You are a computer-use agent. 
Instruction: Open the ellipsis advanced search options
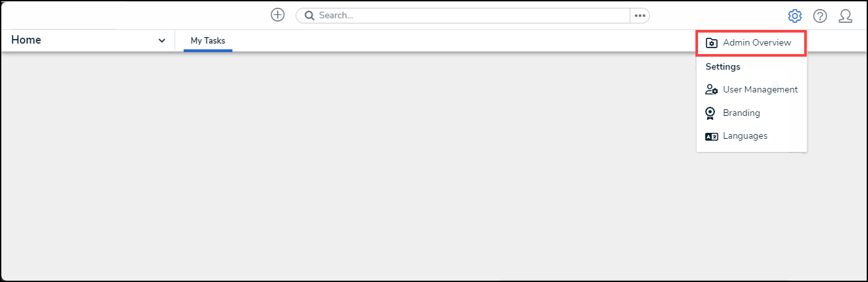coord(639,16)
